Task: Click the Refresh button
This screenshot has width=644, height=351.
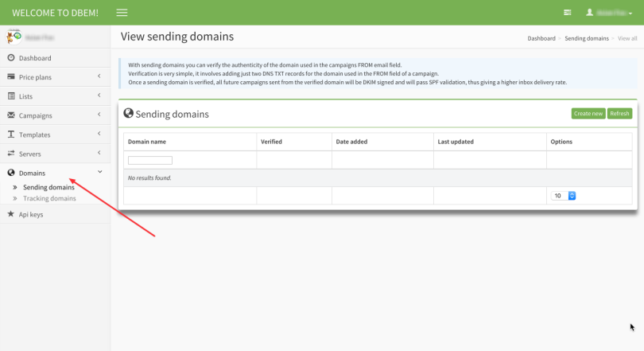Action: 619,114
